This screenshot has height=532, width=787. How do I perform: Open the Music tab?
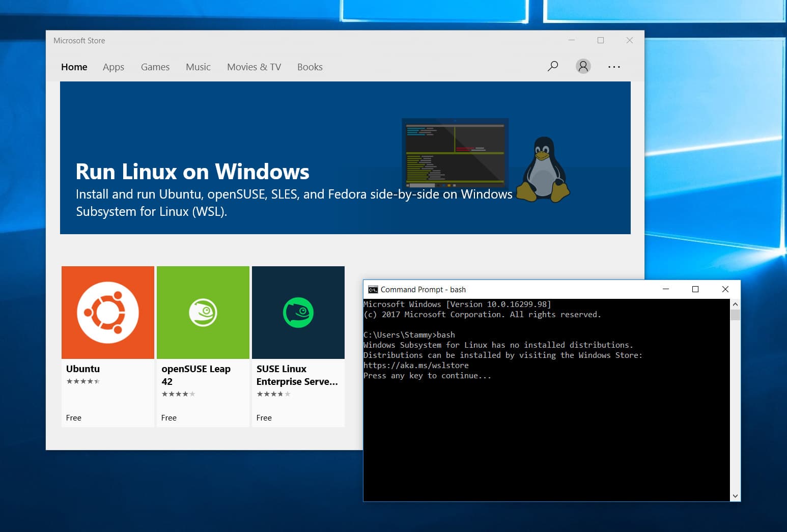pyautogui.click(x=198, y=67)
